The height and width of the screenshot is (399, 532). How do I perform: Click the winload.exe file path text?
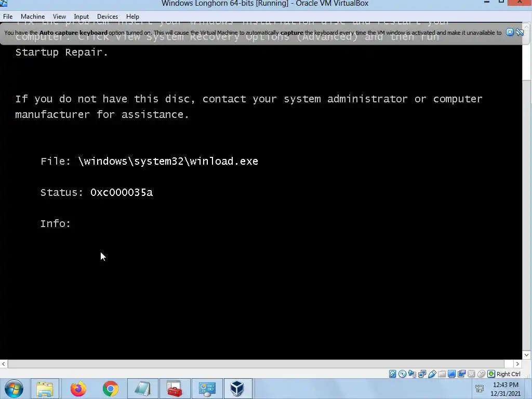coord(168,161)
